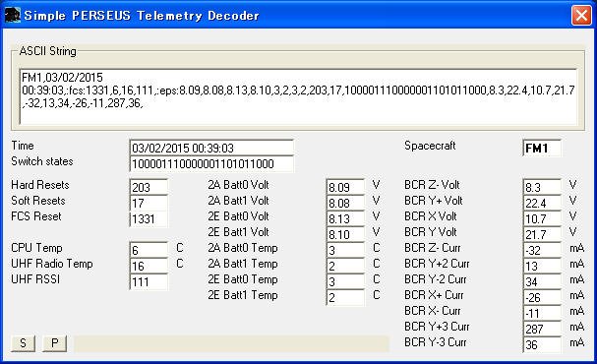Image resolution: width=597 pixels, height=364 pixels.
Task: Click the 'CPU Temp' label
Action: pos(36,248)
